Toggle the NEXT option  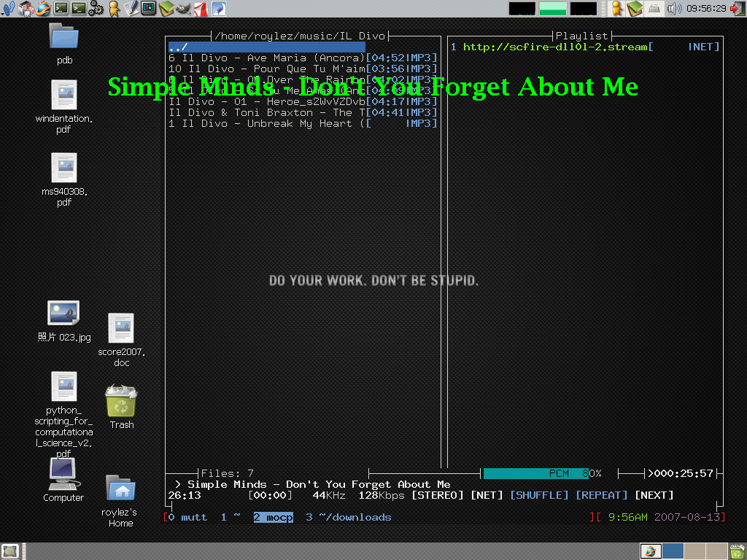tap(654, 495)
